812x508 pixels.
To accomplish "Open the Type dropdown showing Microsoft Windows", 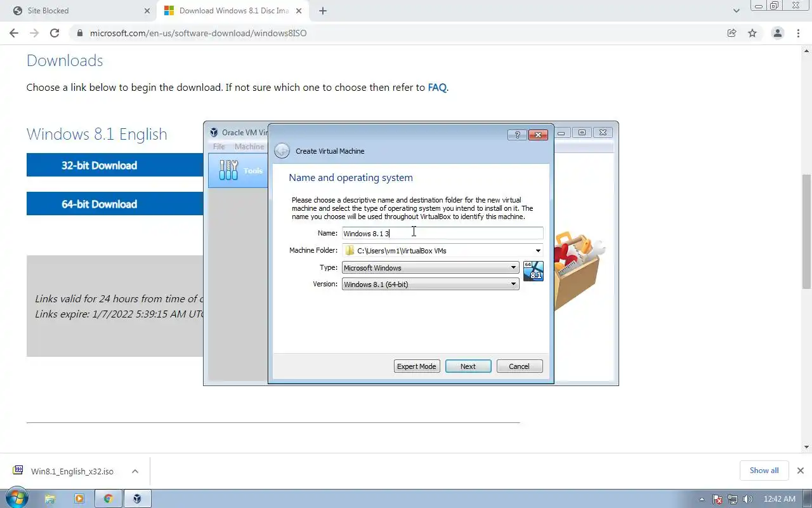I will tap(431, 267).
